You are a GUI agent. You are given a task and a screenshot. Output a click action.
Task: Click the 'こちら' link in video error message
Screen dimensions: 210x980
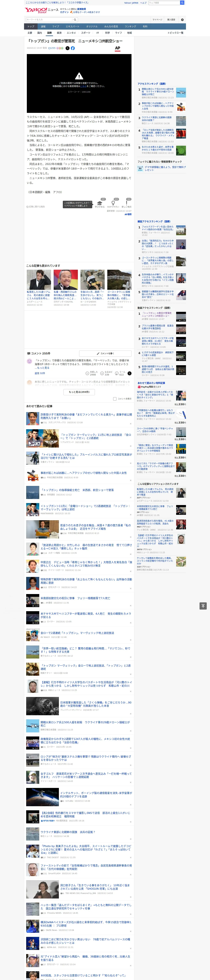click(83, 86)
